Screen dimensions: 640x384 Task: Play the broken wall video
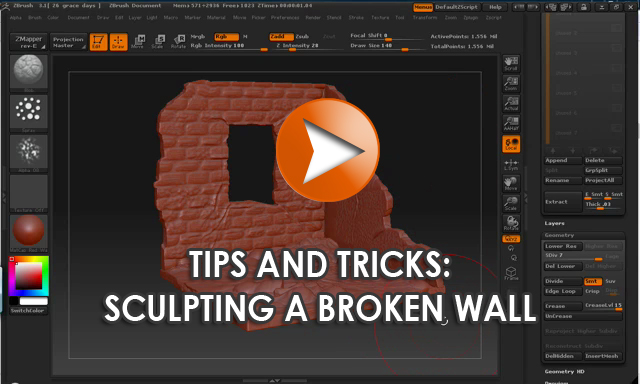328,150
